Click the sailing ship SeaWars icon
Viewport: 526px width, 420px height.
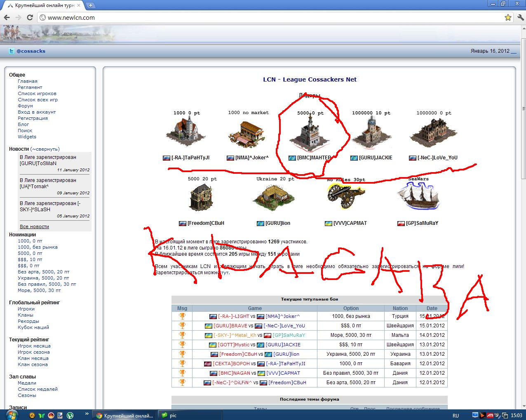coord(418,197)
